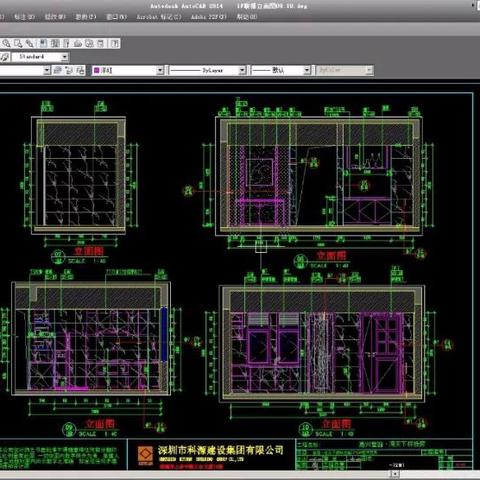Click the horizontal scrollbar arrow at bottom

[395, 474]
